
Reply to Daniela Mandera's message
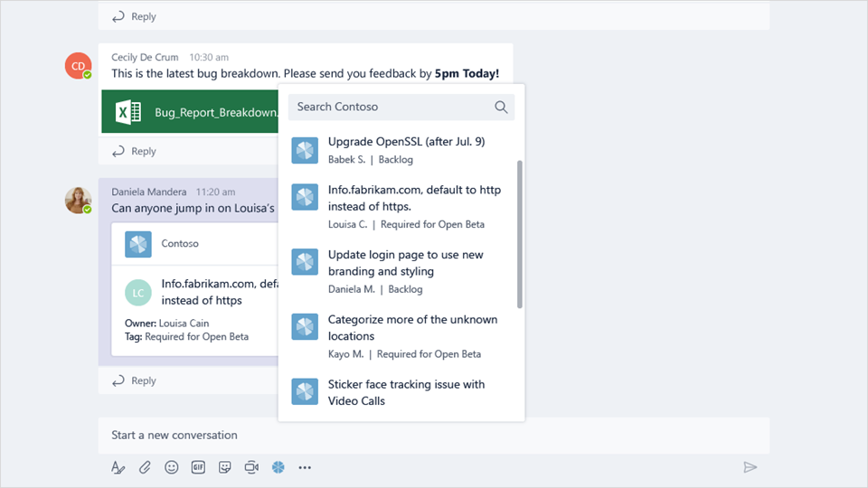coord(135,380)
